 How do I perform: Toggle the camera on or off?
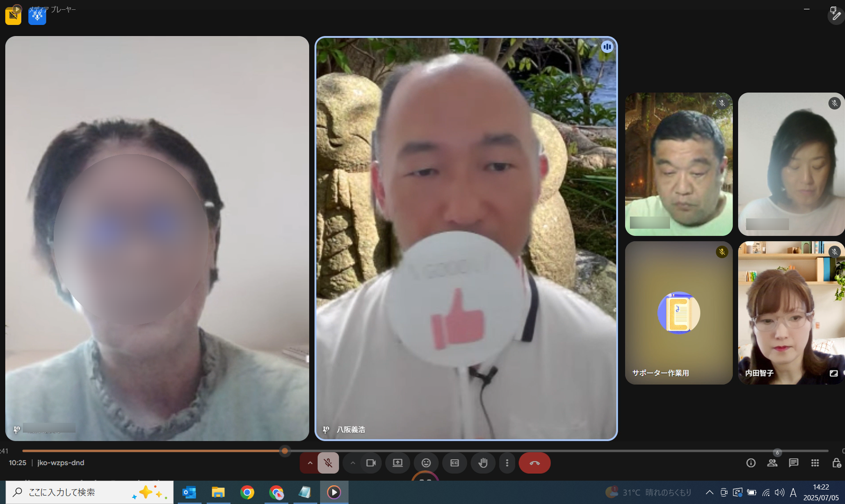(x=371, y=463)
